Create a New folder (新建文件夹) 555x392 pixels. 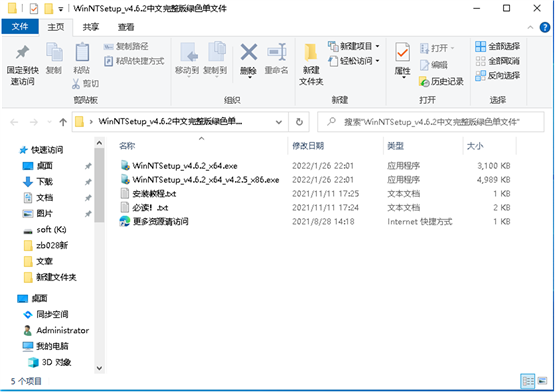[x=311, y=64]
